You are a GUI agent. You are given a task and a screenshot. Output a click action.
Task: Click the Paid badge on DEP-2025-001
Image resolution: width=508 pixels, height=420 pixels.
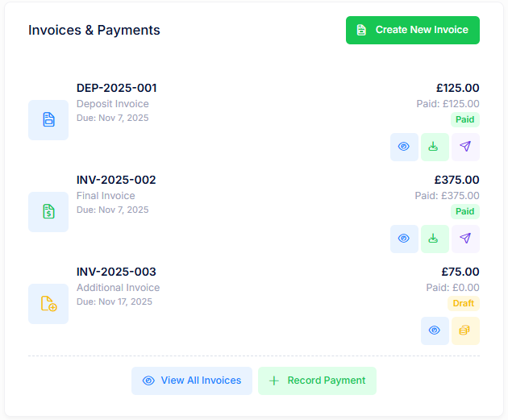click(464, 119)
